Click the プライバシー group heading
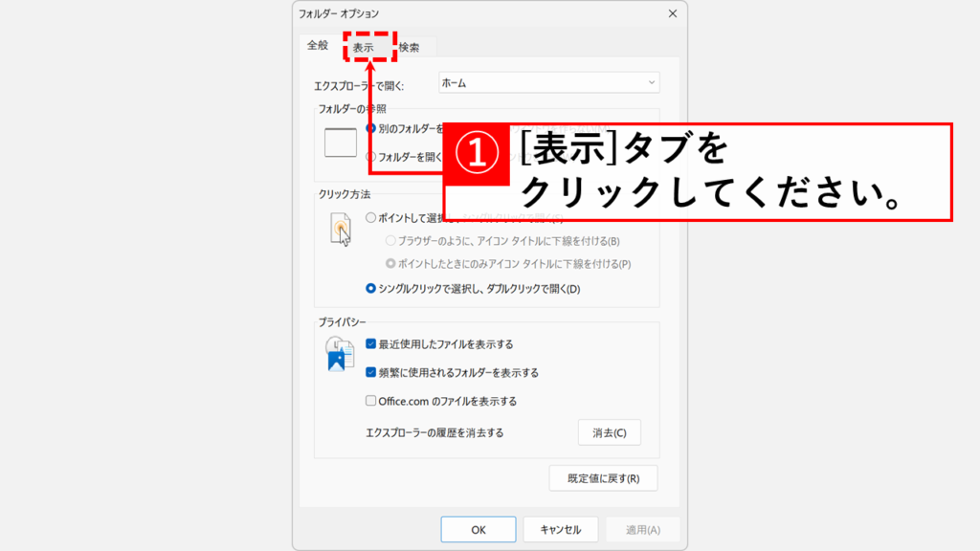 [343, 321]
